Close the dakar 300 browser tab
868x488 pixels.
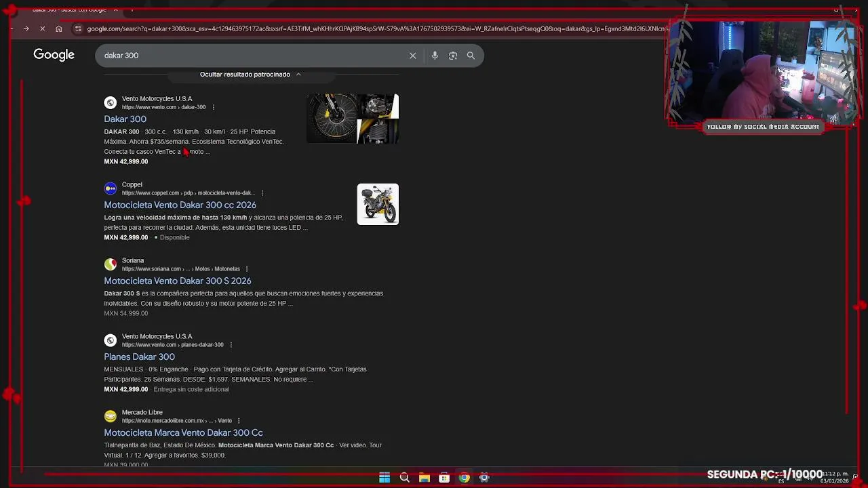click(x=115, y=10)
